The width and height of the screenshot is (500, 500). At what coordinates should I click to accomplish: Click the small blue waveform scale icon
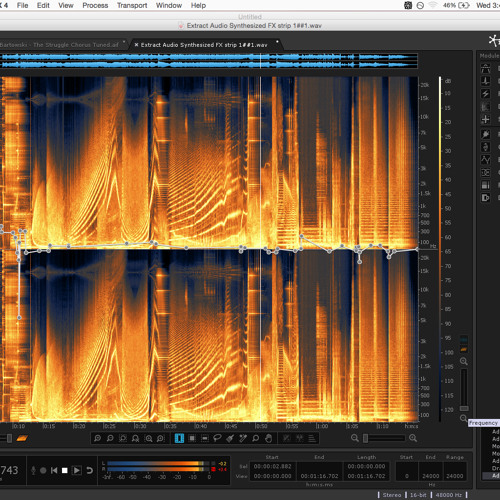pyautogui.click(x=464, y=340)
